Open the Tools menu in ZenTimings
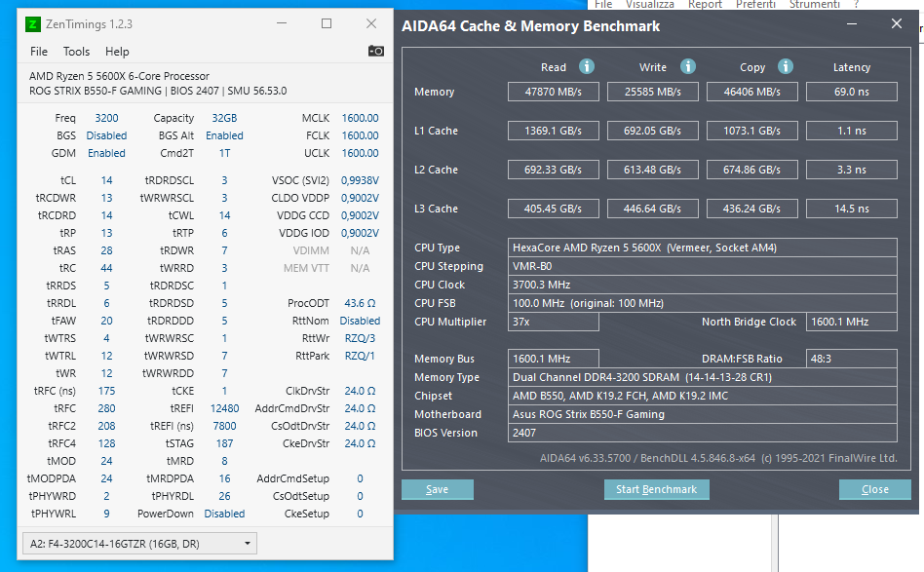 pyautogui.click(x=77, y=52)
